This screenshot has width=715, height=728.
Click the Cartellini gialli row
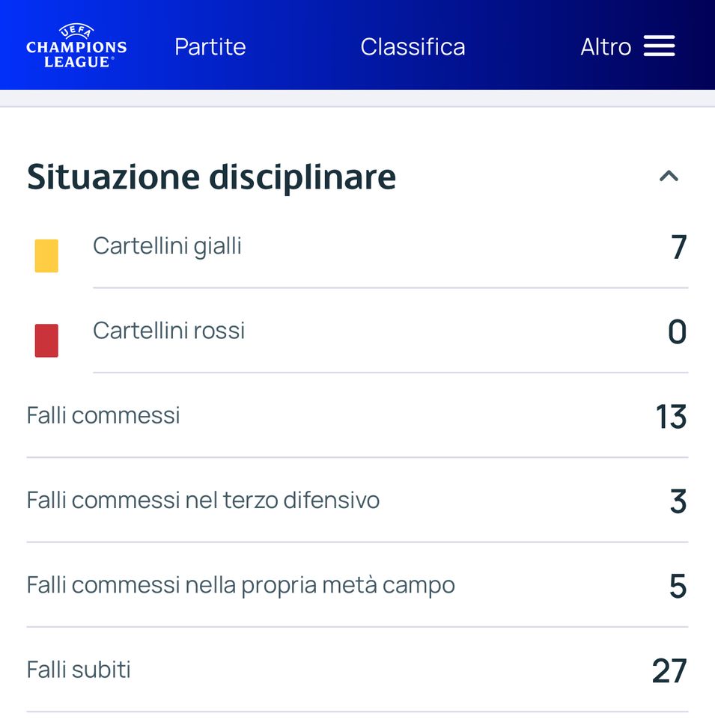click(x=357, y=245)
